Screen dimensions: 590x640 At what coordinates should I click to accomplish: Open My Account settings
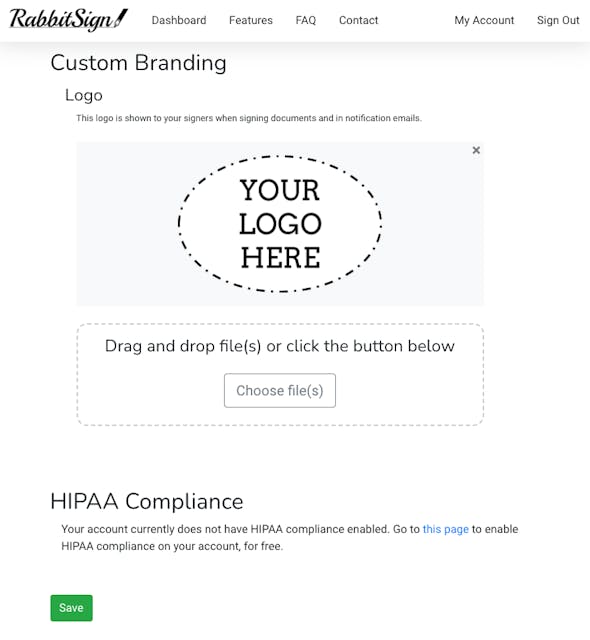[x=484, y=20]
